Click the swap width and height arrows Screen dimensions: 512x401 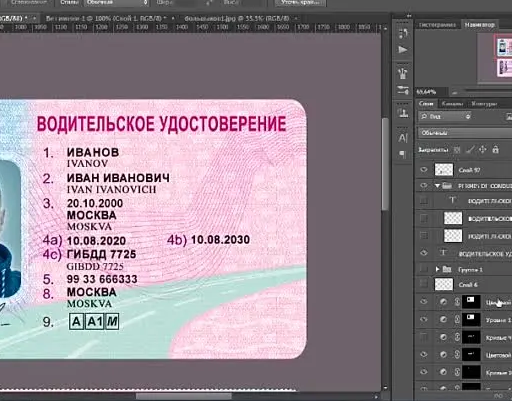pos(209,3)
